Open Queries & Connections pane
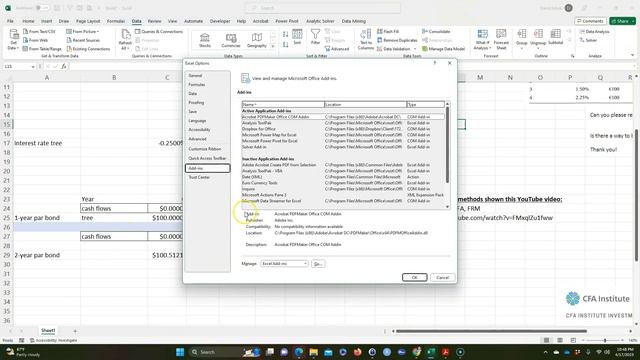The width and height of the screenshot is (640, 360). point(158,31)
